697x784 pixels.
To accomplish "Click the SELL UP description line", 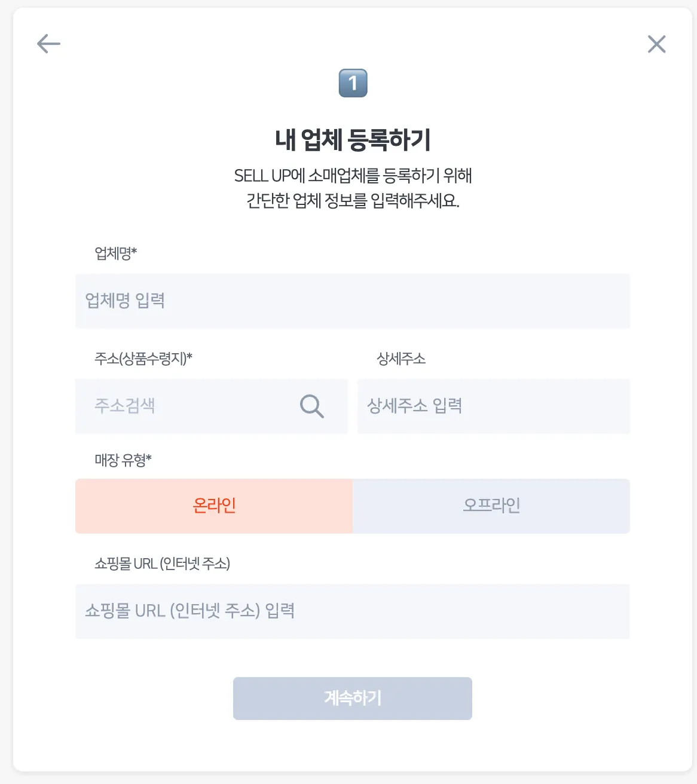I will [353, 176].
